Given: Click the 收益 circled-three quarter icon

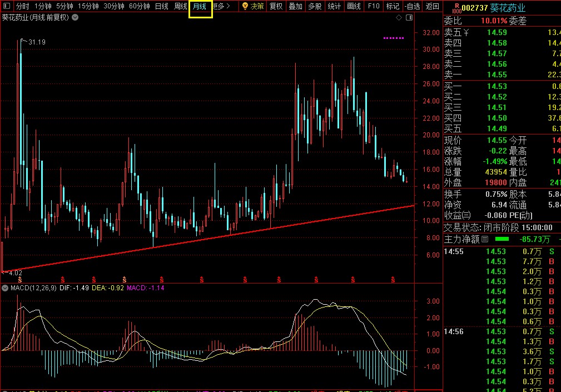Looking at the screenshot, I should pyautogui.click(x=466, y=216).
